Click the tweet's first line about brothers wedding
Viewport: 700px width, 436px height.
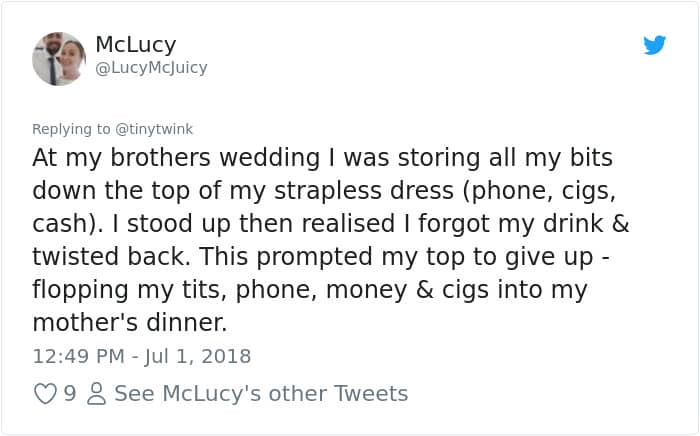coord(322,158)
